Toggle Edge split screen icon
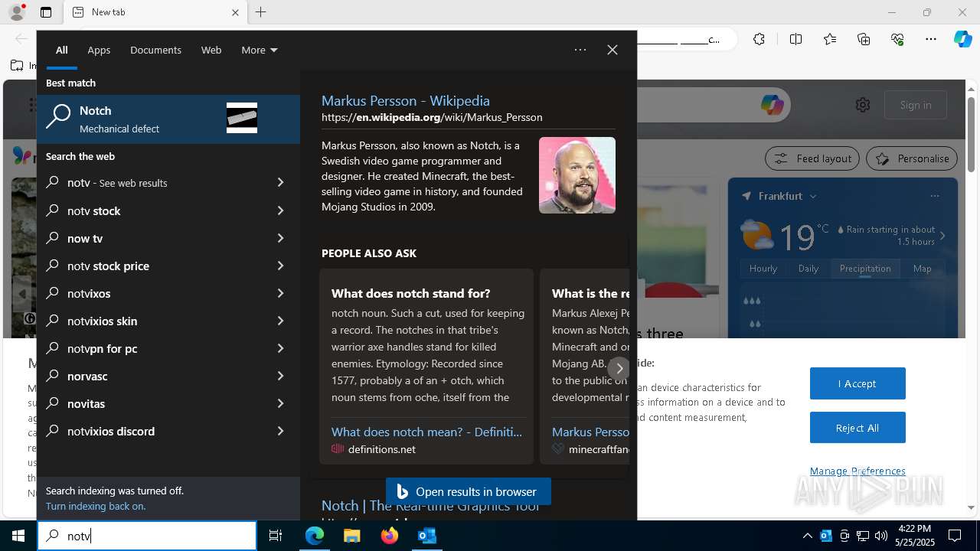Image resolution: width=980 pixels, height=551 pixels. pos(795,39)
